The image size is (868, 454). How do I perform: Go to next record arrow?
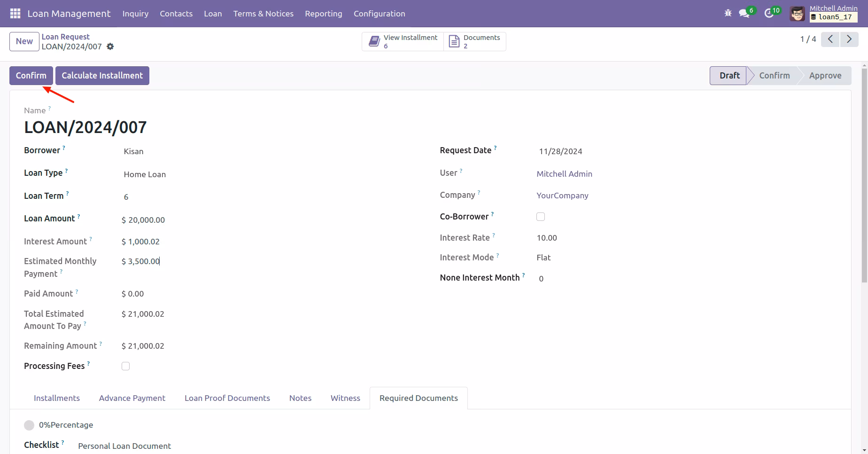pyautogui.click(x=849, y=39)
